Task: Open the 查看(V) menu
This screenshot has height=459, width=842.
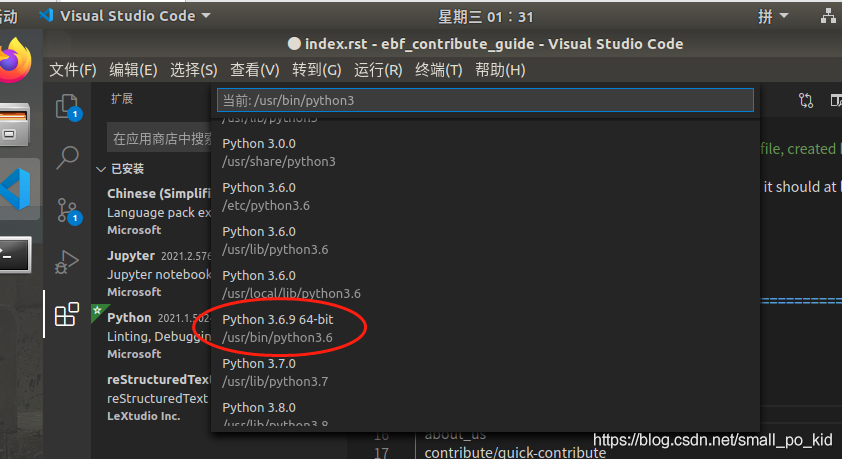Action: click(x=255, y=70)
